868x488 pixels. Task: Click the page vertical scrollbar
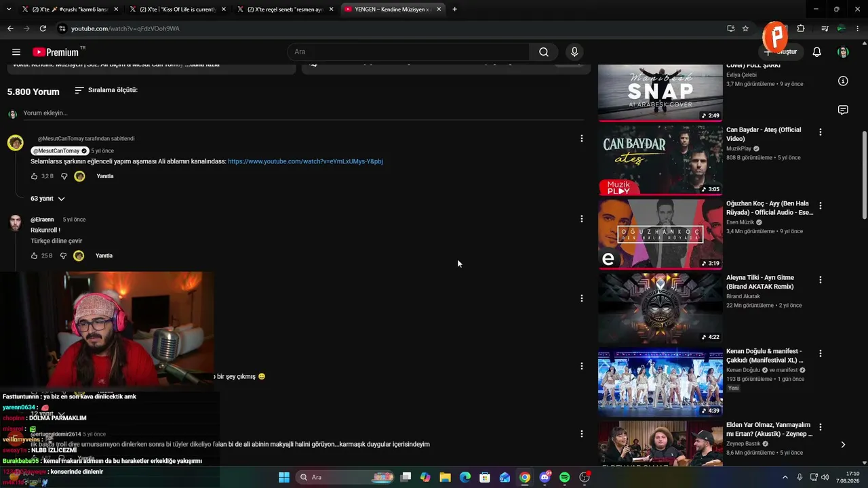(x=864, y=175)
